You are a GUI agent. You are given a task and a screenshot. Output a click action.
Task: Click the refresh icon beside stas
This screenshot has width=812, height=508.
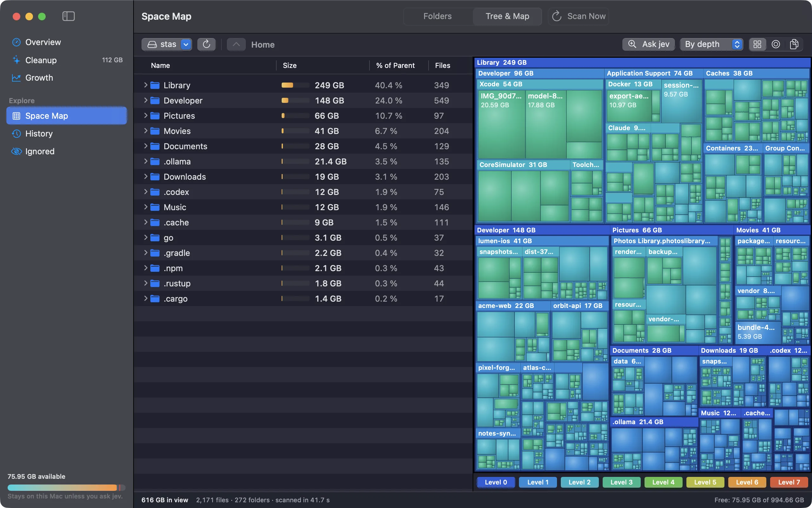coord(206,44)
